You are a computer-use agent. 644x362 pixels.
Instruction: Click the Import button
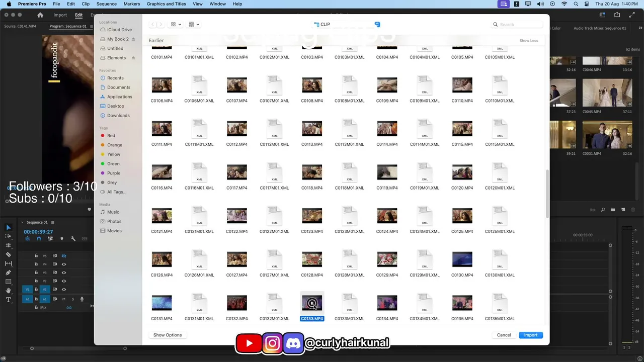(531, 335)
